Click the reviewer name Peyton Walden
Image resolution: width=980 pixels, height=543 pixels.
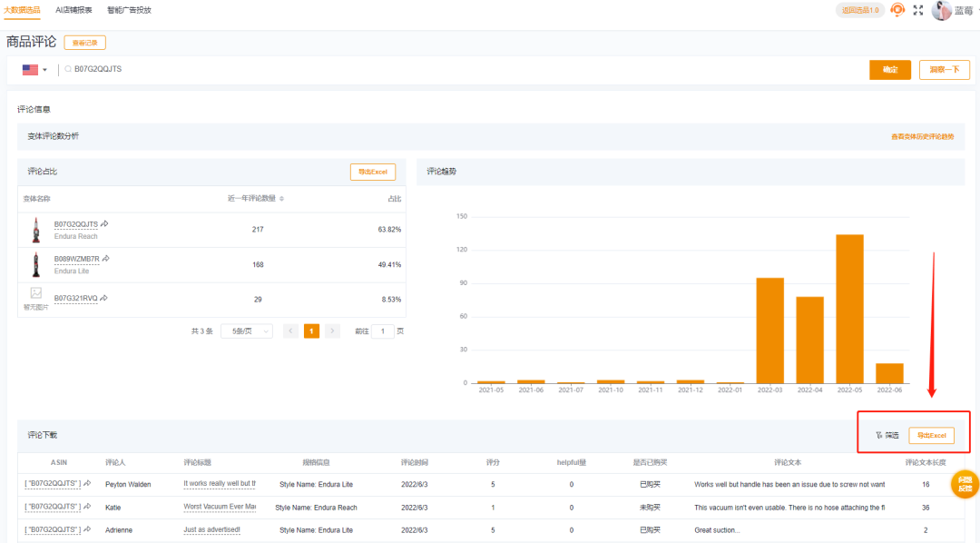pos(128,484)
